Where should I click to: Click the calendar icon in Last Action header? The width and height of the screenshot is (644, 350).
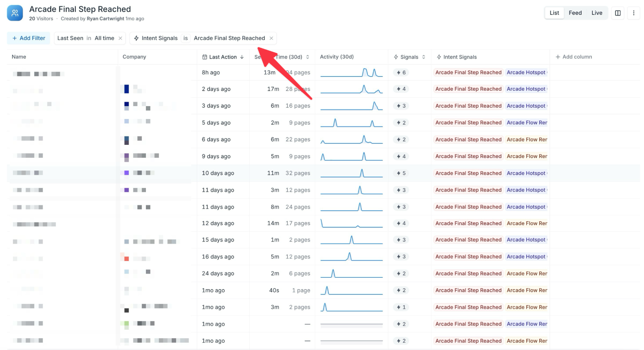click(204, 57)
